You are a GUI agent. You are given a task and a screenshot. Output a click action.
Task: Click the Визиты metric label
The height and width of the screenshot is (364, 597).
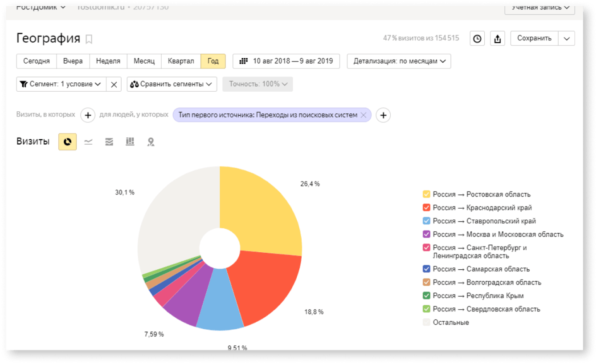pyautogui.click(x=33, y=142)
